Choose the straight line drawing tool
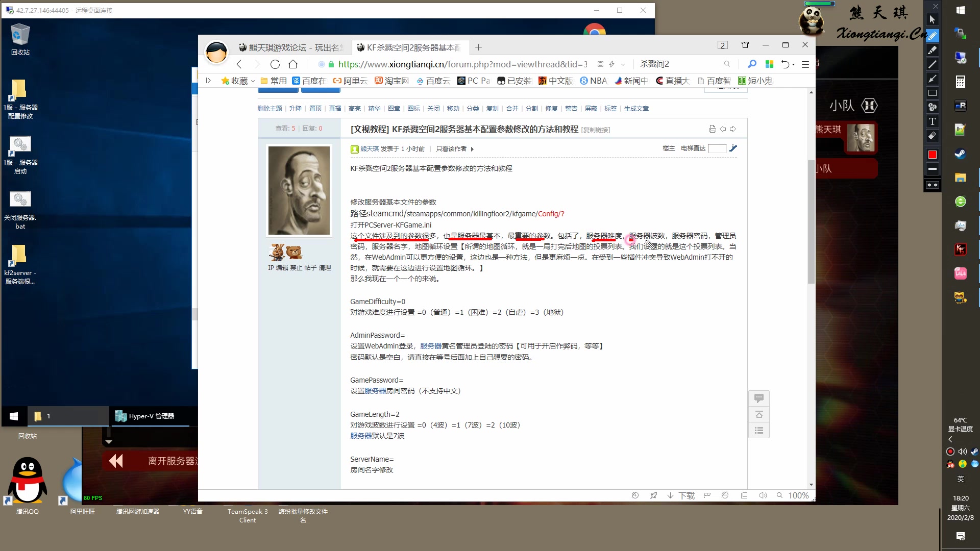Screen dimensions: 980x551 tap(933, 64)
